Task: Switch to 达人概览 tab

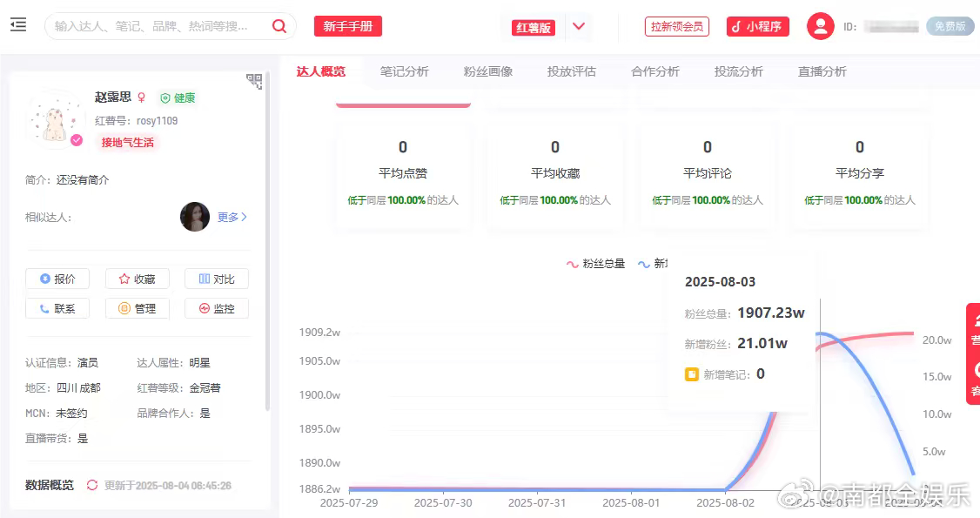Action: 320,71
